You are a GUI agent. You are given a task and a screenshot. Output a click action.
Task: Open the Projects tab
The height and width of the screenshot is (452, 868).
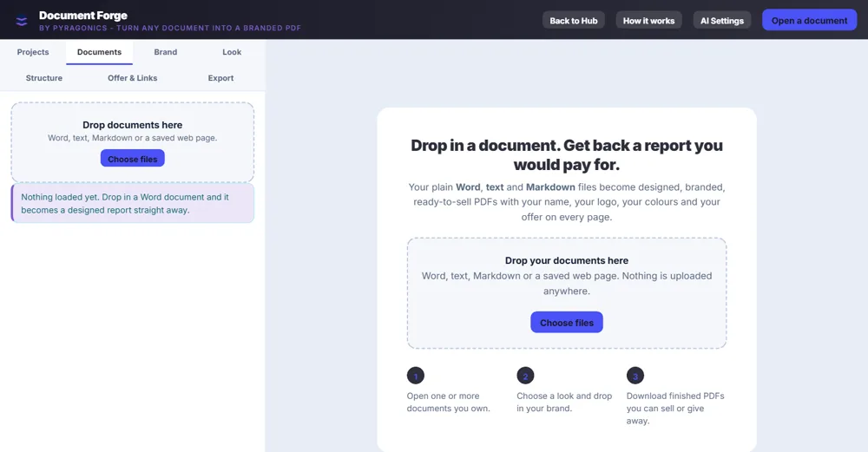(33, 52)
